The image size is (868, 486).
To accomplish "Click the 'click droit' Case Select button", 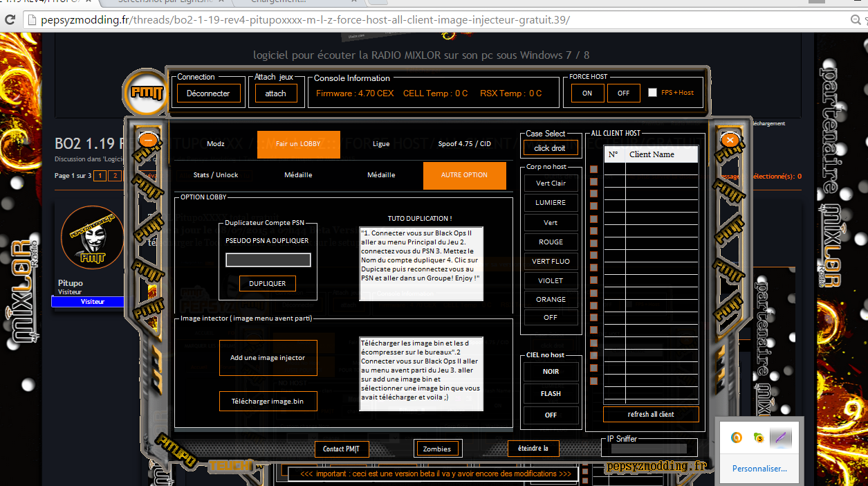I will pos(551,148).
